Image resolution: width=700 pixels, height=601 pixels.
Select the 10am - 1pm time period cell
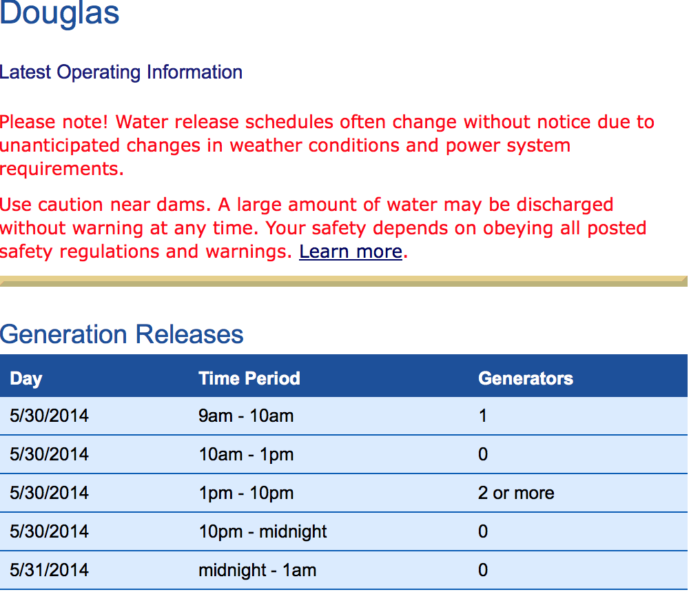246,454
